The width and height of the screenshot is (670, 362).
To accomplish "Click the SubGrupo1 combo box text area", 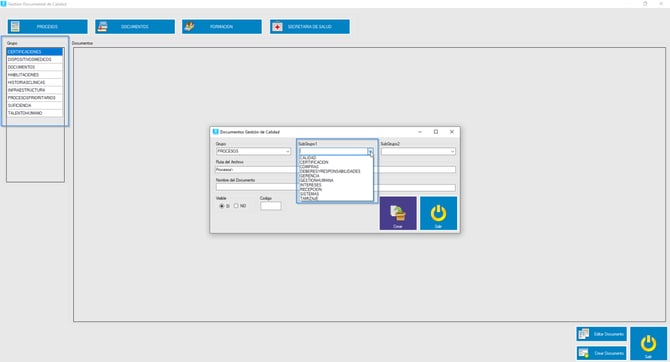I will click(333, 151).
